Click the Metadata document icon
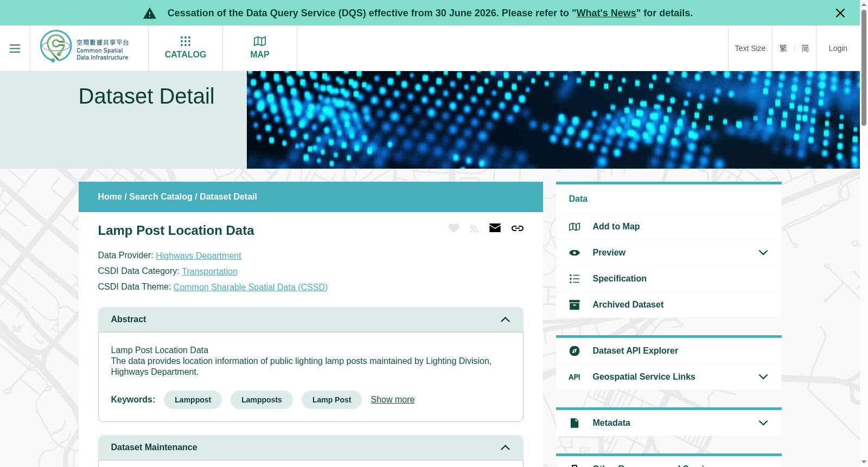868x467 pixels. pyautogui.click(x=575, y=423)
